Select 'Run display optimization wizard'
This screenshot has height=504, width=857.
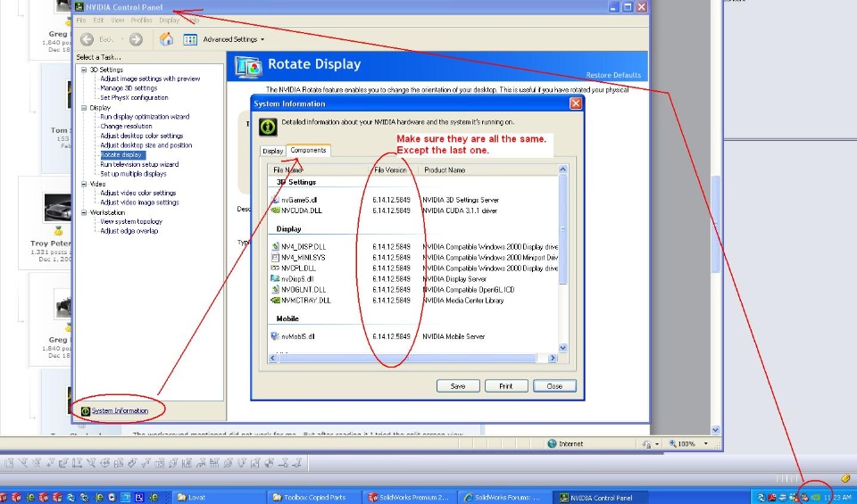(x=145, y=116)
